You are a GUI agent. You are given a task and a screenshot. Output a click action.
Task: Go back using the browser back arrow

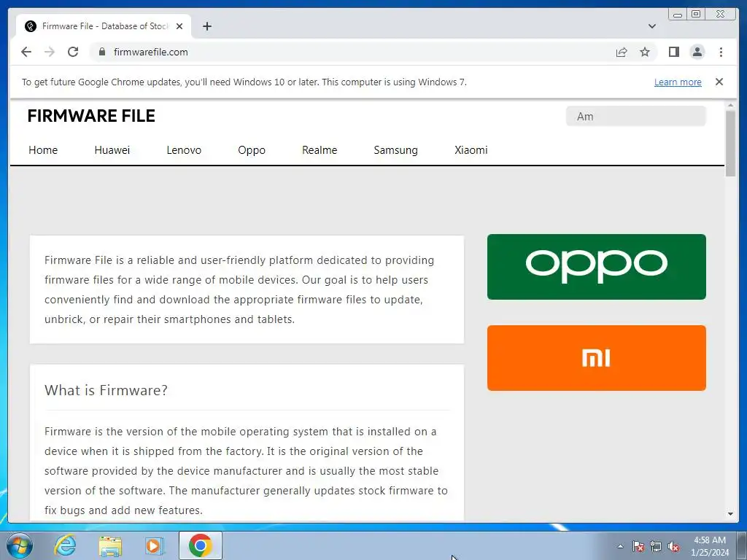tap(26, 52)
